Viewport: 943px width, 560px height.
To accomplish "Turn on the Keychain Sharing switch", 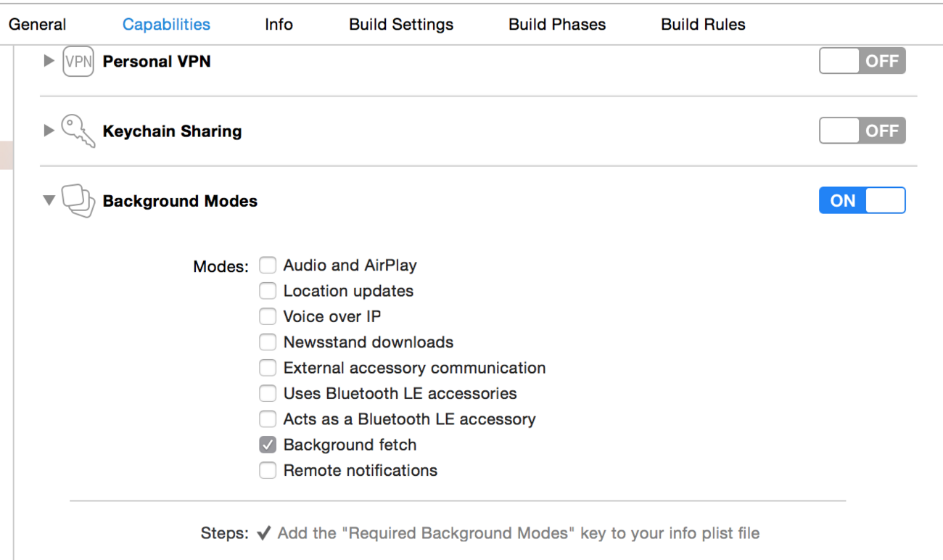I will coord(862,131).
